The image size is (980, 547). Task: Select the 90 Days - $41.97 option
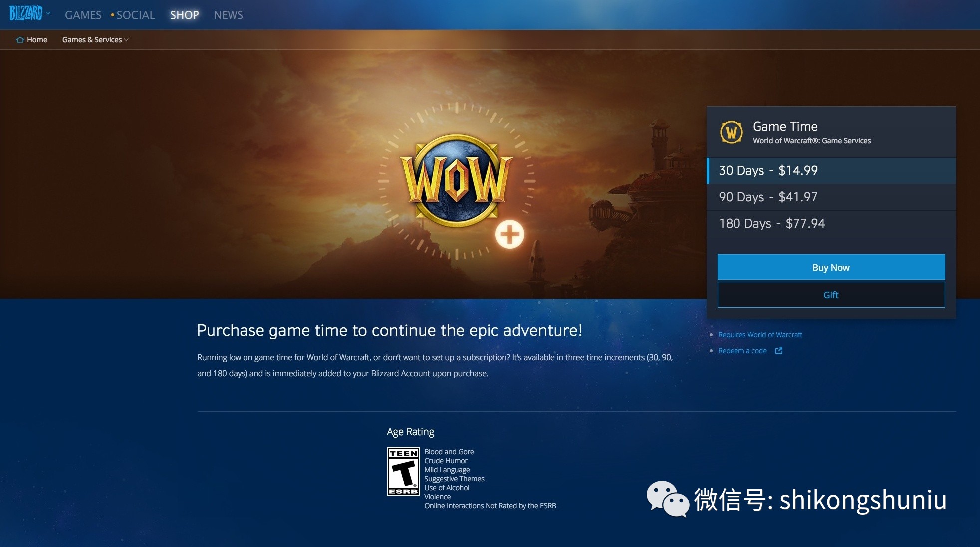tap(831, 197)
